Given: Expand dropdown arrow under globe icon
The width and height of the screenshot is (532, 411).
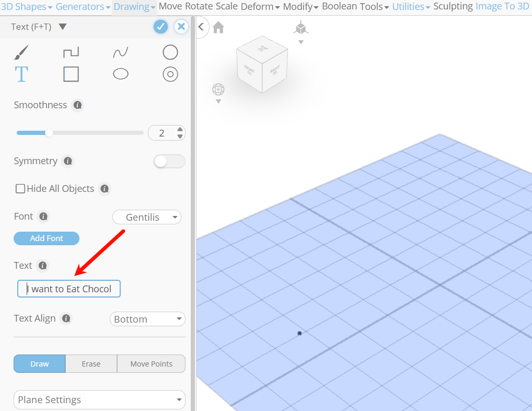Looking at the screenshot, I should point(218,101).
